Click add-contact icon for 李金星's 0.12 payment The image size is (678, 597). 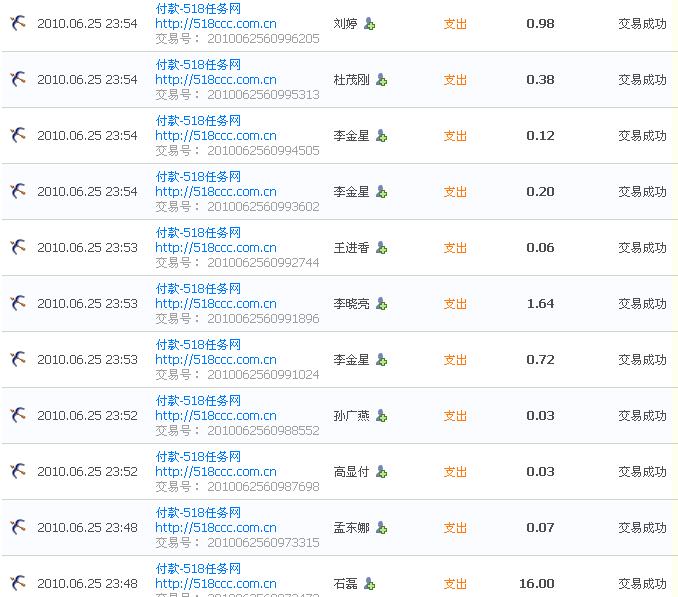pos(382,136)
